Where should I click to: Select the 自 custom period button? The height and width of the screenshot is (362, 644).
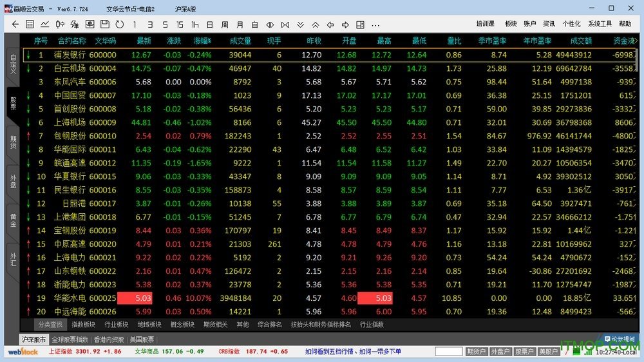coord(254,24)
